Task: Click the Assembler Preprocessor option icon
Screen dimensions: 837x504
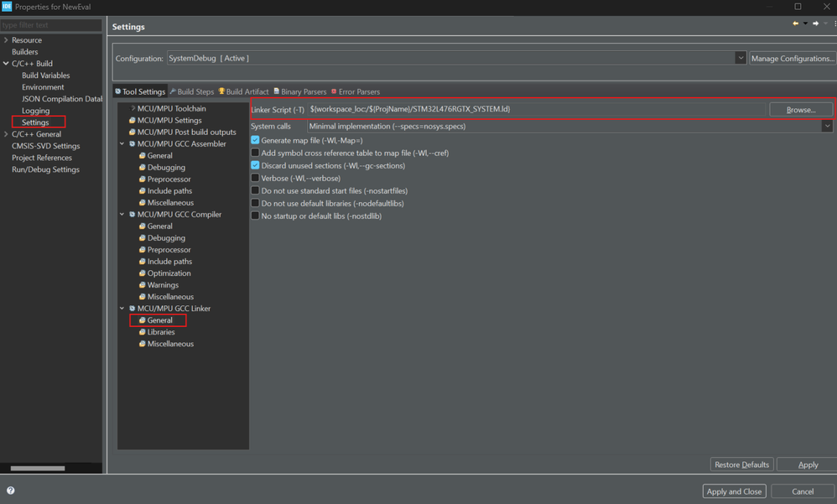Action: pos(143,179)
